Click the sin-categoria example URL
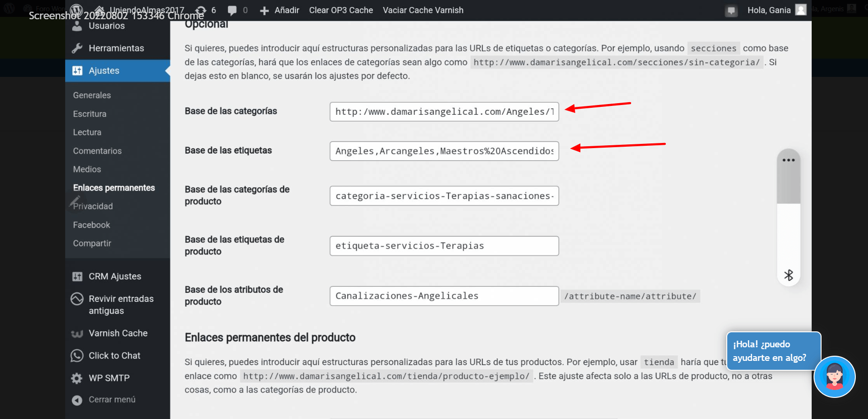The width and height of the screenshot is (868, 419). click(617, 62)
